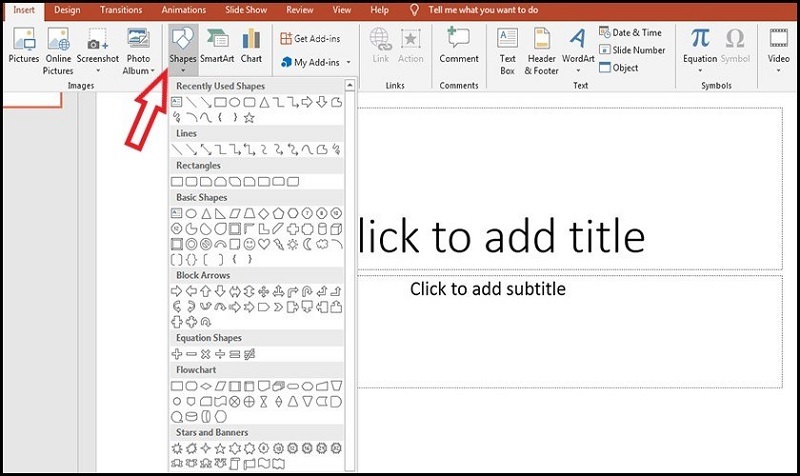Open Header & Footer settings
Image resolution: width=800 pixels, height=476 pixels.
pyautogui.click(x=542, y=48)
